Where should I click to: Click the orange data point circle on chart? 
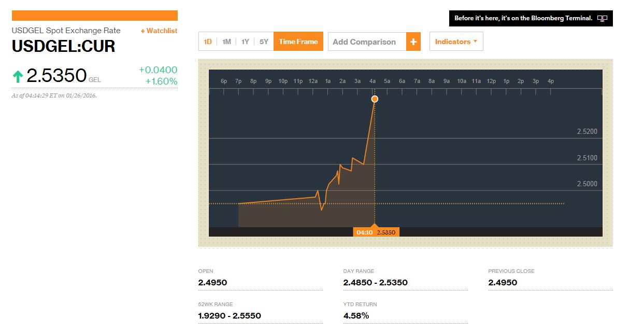[x=375, y=99]
